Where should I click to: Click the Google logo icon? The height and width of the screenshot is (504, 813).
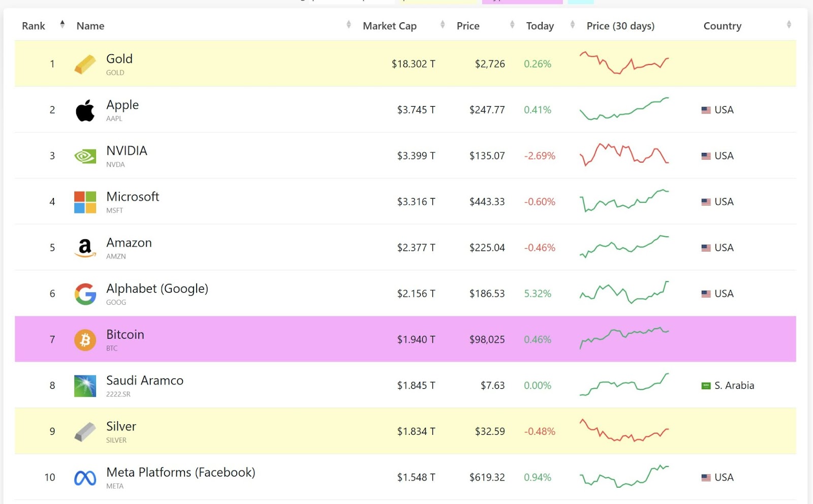tap(85, 294)
